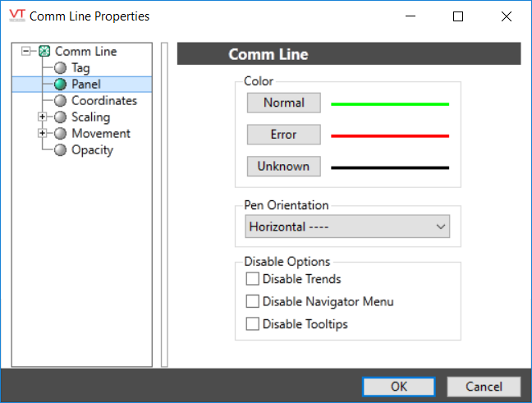The image size is (532, 403).
Task: Tick the Disable Tooltips checkbox
Action: click(253, 324)
